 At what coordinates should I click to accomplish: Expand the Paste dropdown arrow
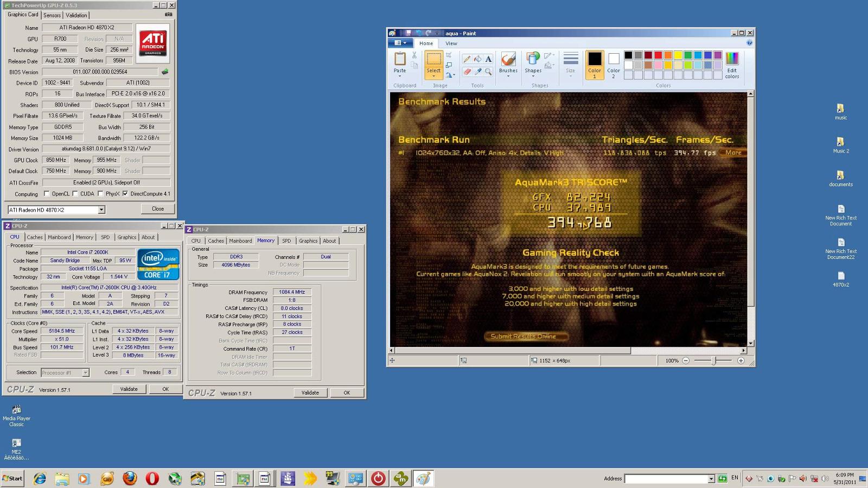click(x=400, y=77)
